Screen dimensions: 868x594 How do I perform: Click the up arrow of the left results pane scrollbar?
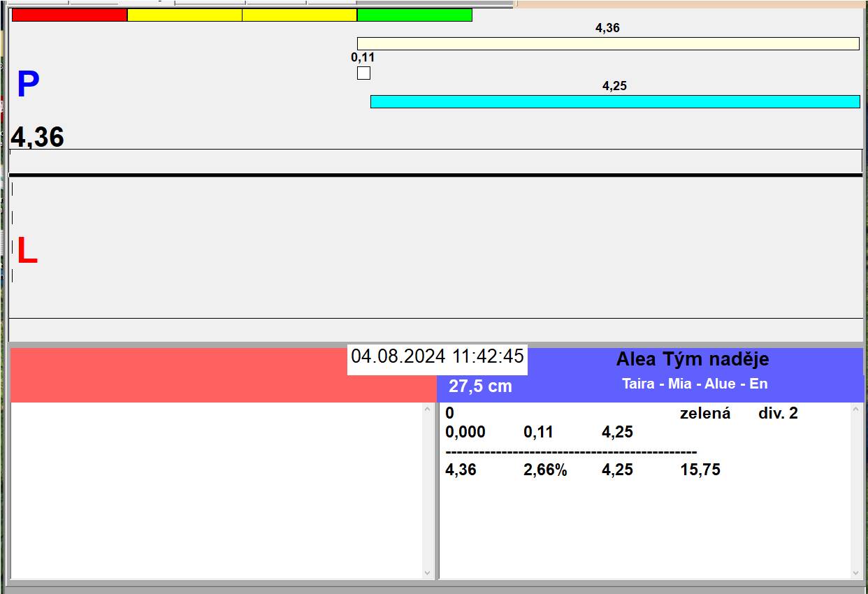[x=428, y=410]
